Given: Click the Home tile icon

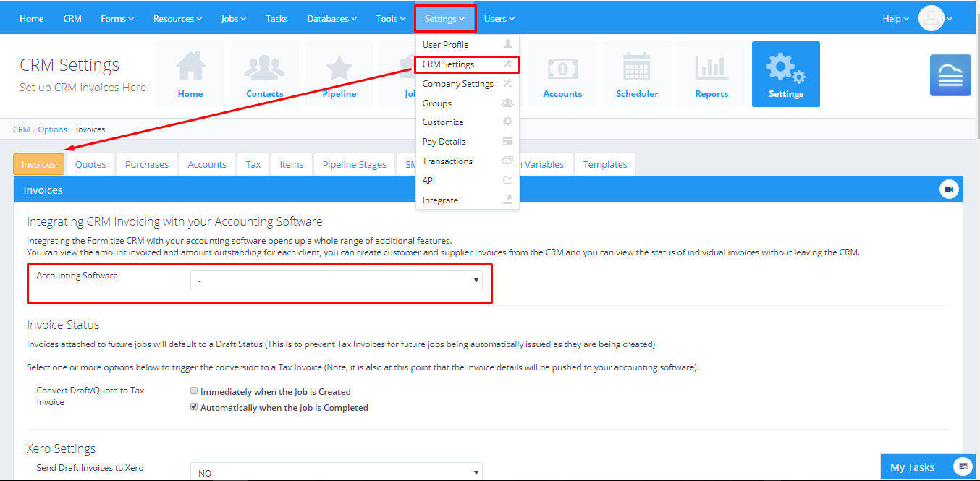Looking at the screenshot, I should point(190,69).
